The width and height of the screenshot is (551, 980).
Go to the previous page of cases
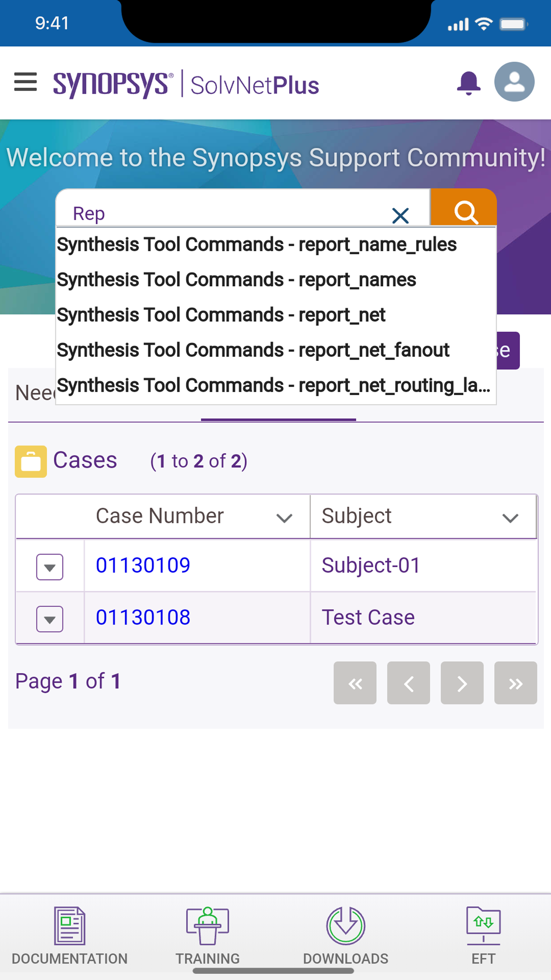click(x=409, y=683)
